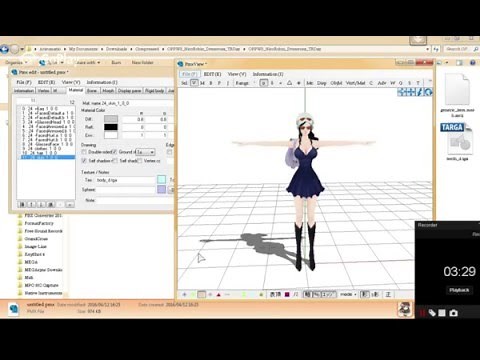Viewport: 480px width, 360px height.
Task: Click the cyan Tex color swatch
Action: click(161, 180)
